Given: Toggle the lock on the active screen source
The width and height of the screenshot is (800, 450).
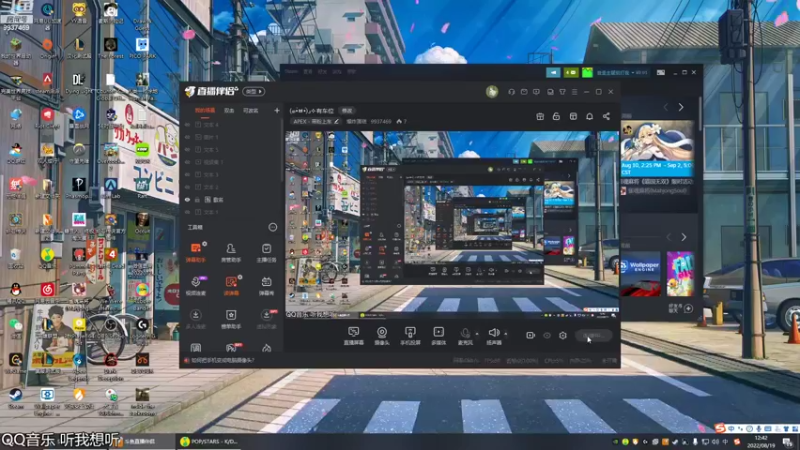Looking at the screenshot, I should pos(197,199).
